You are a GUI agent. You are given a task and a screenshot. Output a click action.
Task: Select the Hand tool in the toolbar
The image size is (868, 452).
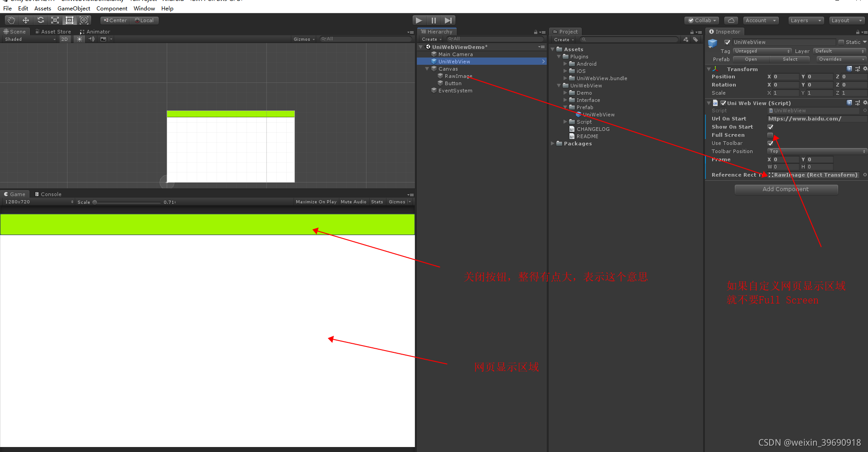click(x=10, y=20)
